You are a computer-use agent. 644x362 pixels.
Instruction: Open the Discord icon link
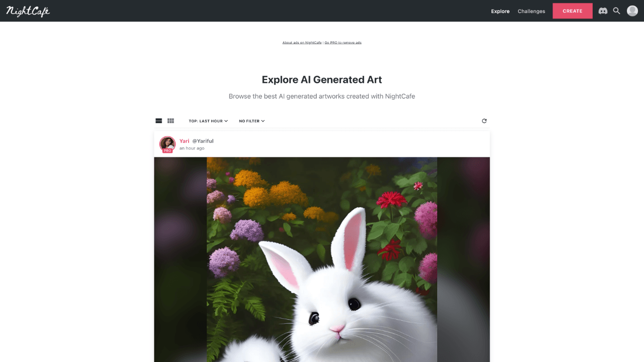[x=603, y=11]
